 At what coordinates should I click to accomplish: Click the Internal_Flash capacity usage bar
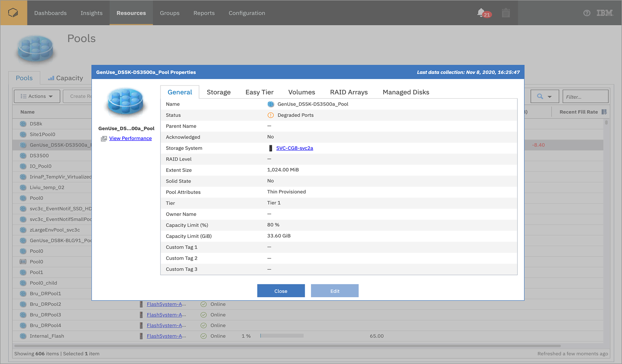(x=282, y=336)
